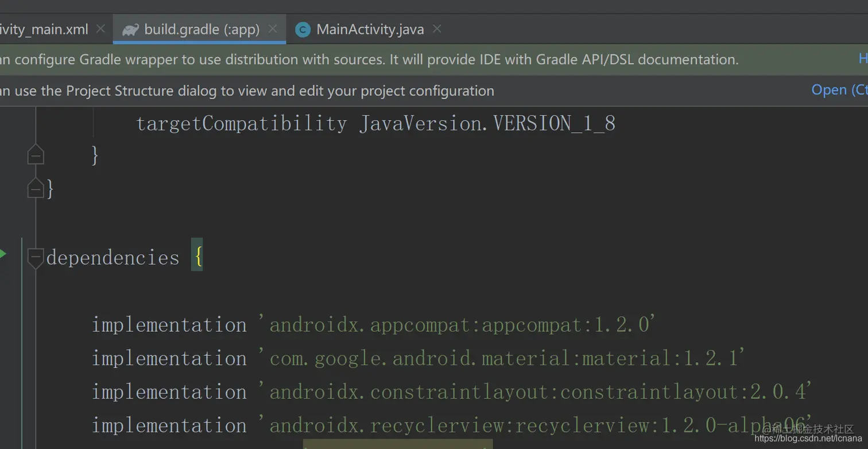Collapse the dependencies block using its fold marker
The height and width of the screenshot is (449, 868).
(x=36, y=257)
